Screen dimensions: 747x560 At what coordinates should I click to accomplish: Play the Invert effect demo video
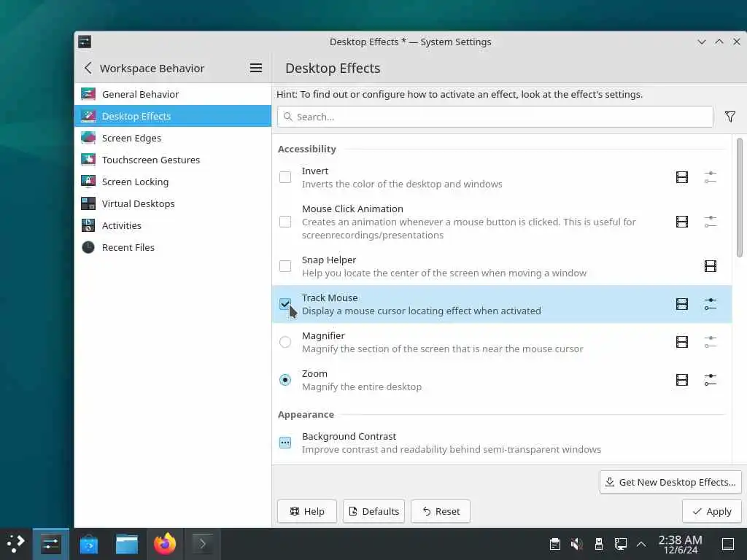(682, 177)
